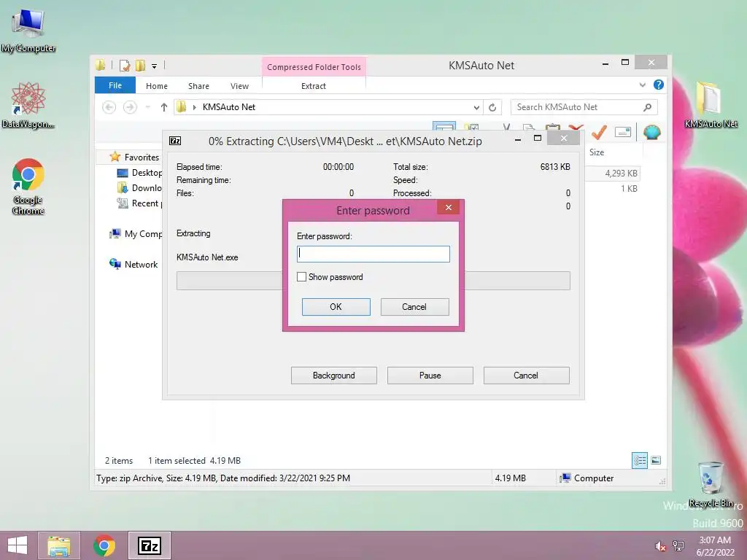Open the Share ribbon tab
This screenshot has height=560, width=747.
[x=198, y=86]
